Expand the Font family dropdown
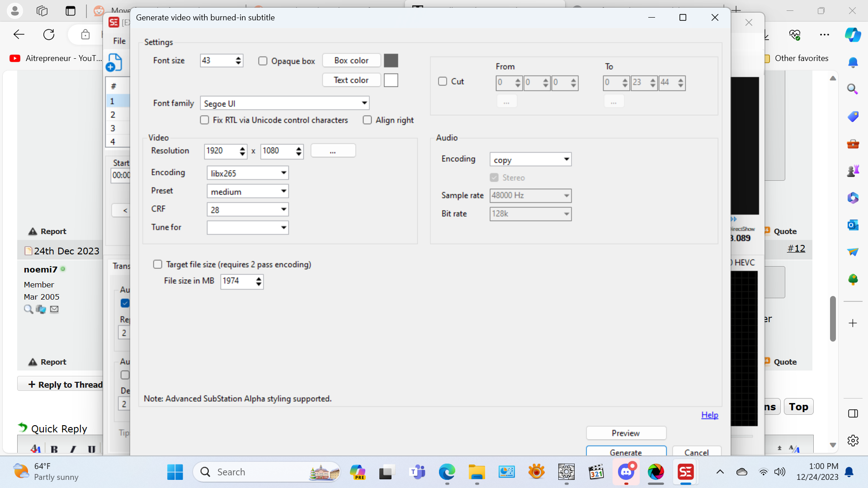 coord(364,103)
